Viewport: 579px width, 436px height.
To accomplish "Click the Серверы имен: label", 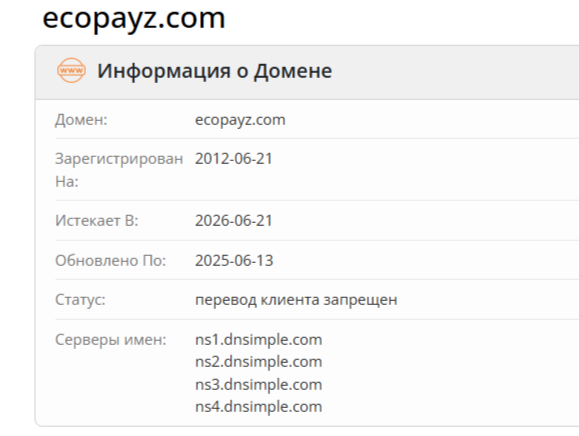I will pos(111,340).
